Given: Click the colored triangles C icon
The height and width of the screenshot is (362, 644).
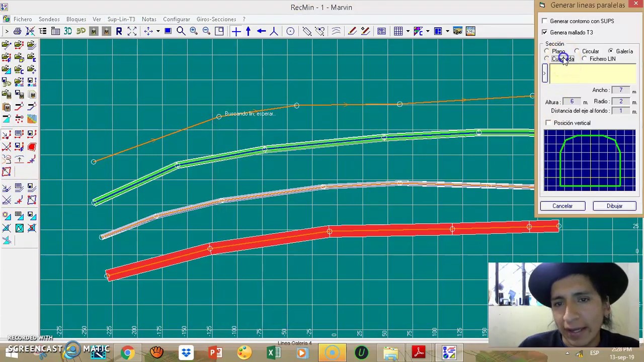Looking at the screenshot, I should pyautogui.click(x=418, y=31).
